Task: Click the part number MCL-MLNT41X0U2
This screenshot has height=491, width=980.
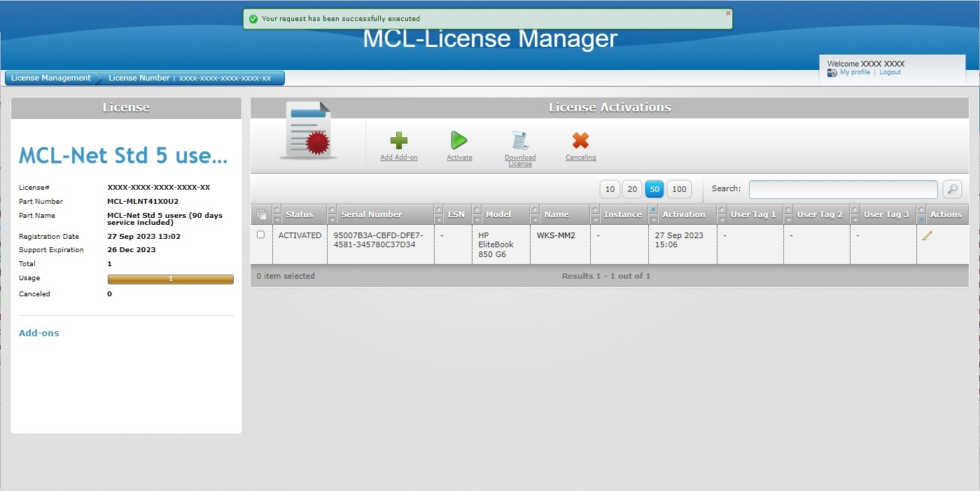Action: (143, 202)
